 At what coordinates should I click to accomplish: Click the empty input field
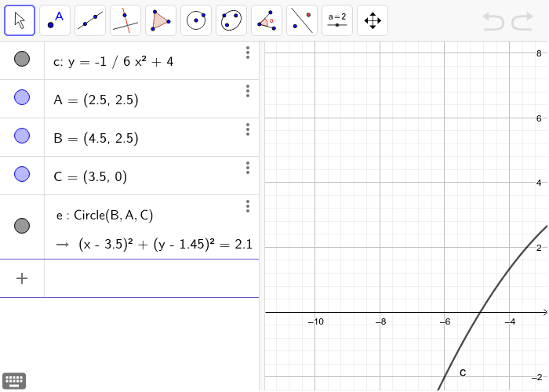point(151,278)
